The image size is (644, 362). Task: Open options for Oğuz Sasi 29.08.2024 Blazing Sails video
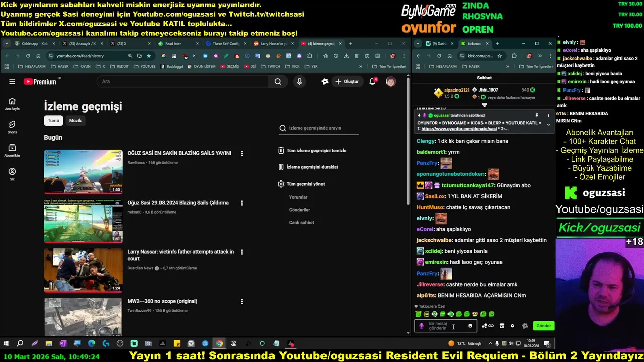[242, 203]
